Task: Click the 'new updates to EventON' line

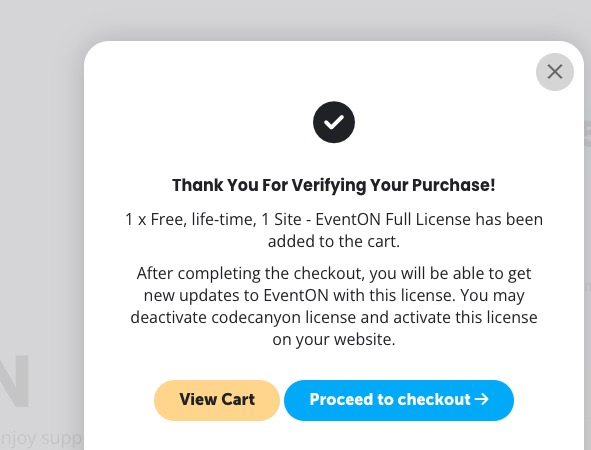Action: coord(334,295)
